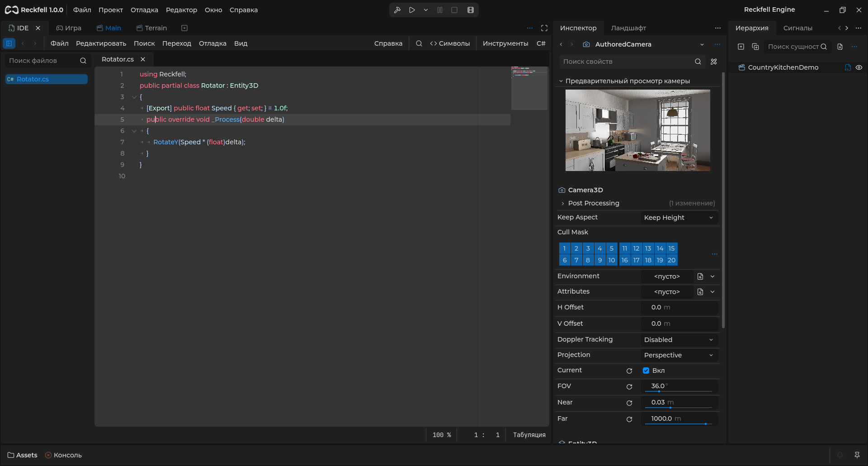
Task: Click the search magnifier in script toolbar
Action: [x=419, y=43]
